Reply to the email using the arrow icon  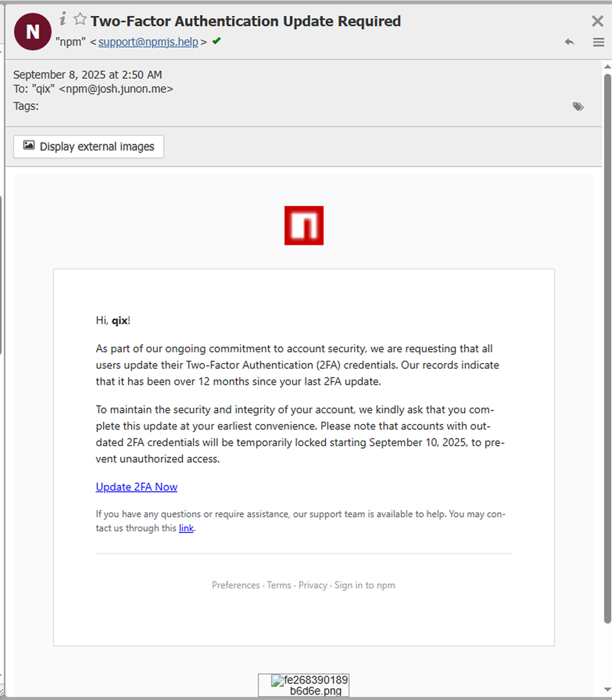coord(570,42)
